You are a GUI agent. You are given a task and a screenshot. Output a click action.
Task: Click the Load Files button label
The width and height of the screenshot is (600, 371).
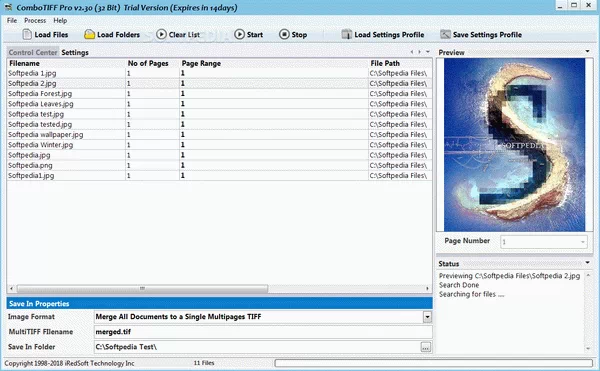coord(51,35)
